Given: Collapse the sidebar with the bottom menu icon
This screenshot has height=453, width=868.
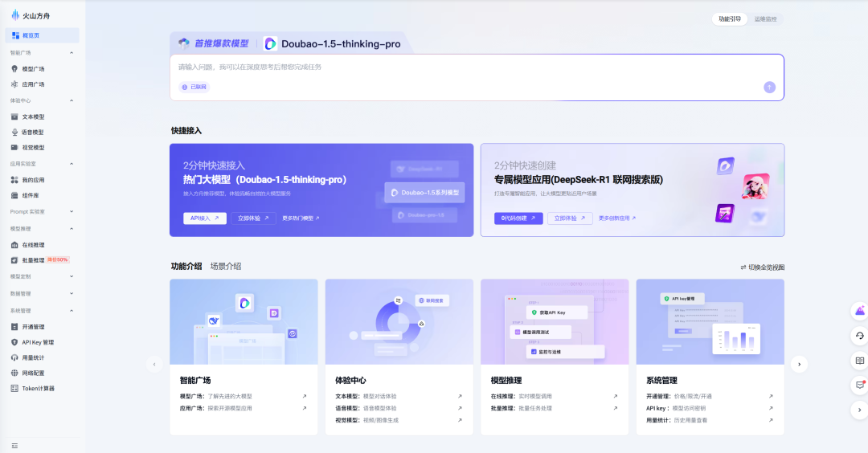Looking at the screenshot, I should 14,446.
